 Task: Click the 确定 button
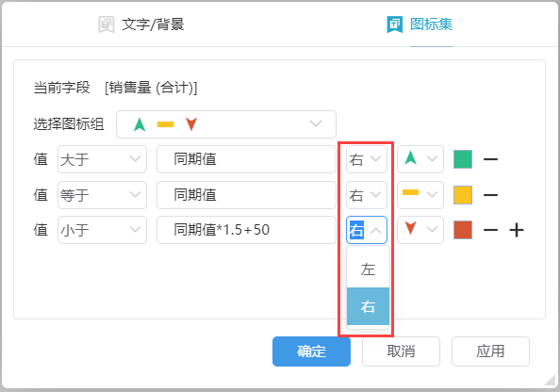point(311,351)
